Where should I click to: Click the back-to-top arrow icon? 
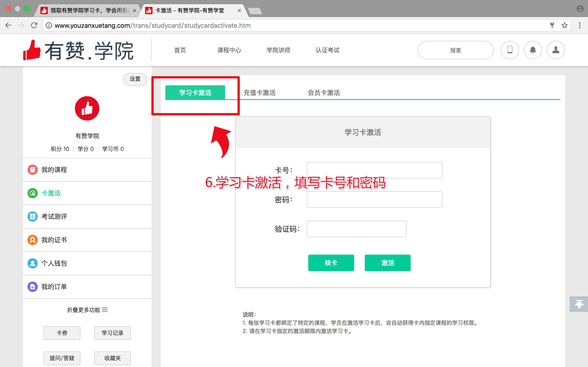pos(579,304)
